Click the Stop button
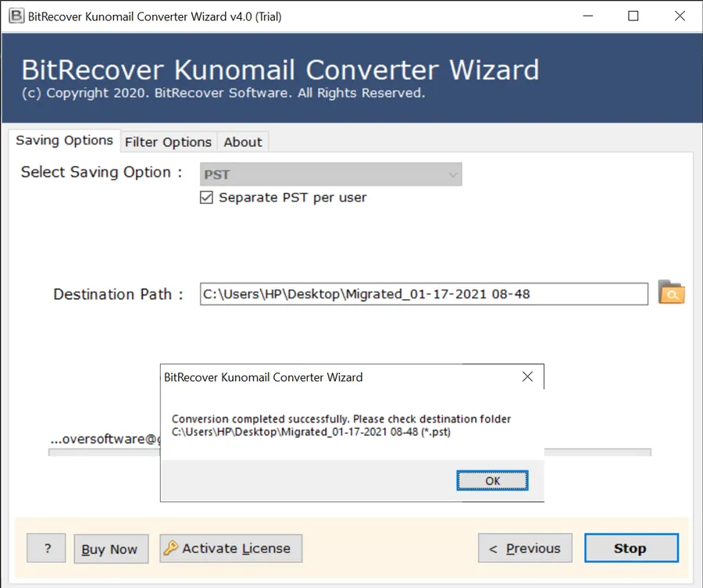This screenshot has width=703, height=588. [x=631, y=547]
